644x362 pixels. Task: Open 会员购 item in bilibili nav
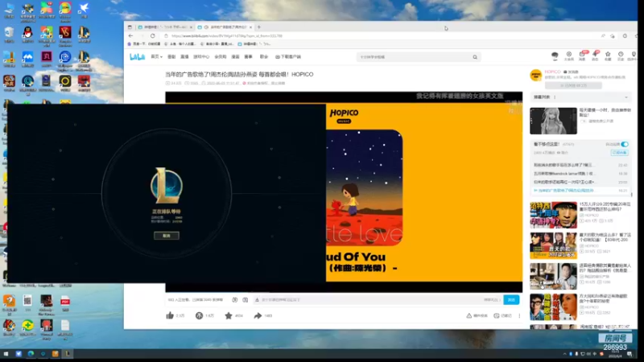[x=220, y=56]
